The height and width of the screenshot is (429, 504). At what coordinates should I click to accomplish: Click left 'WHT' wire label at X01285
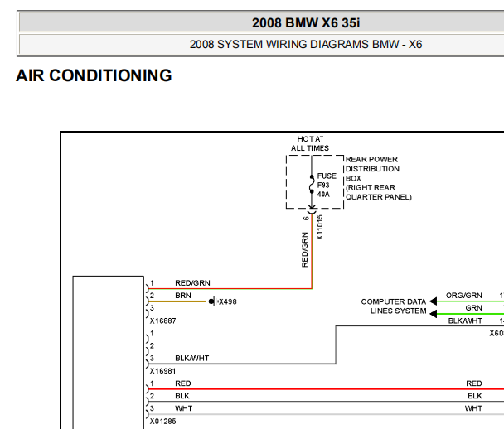tap(183, 408)
